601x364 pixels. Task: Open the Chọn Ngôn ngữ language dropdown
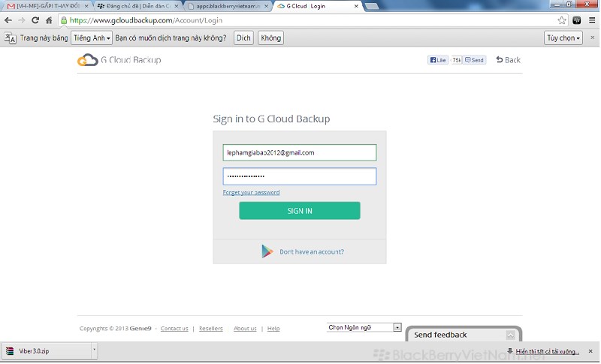tap(364, 327)
